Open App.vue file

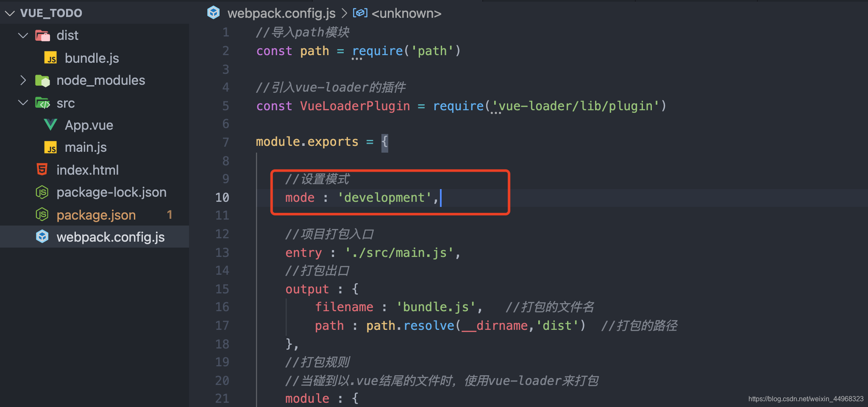coord(89,125)
